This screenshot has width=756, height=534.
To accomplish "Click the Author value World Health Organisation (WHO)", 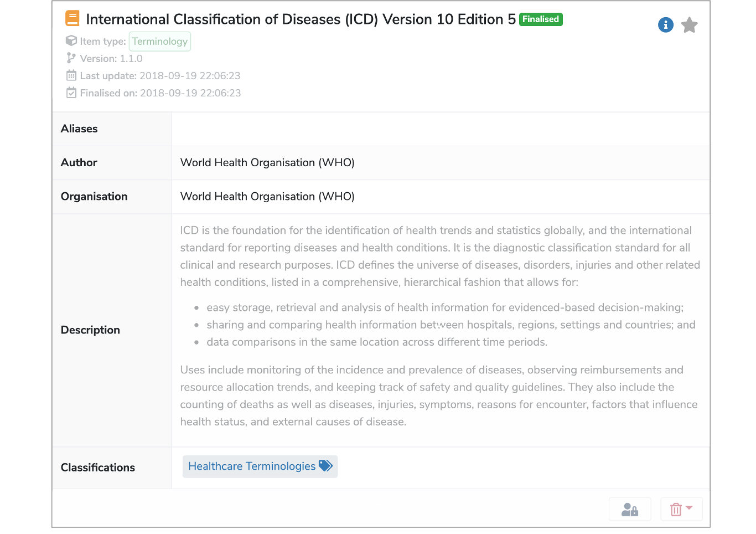I will click(267, 163).
